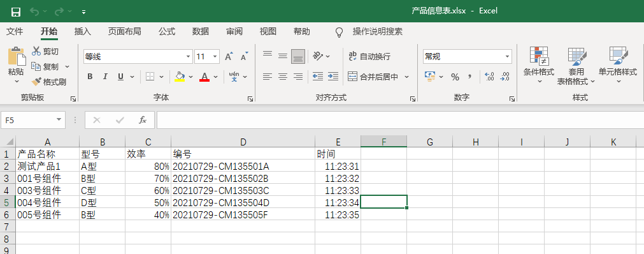Image resolution: width=644 pixels, height=254 pixels.
Task: Switch to the 视图 tab
Action: [268, 32]
